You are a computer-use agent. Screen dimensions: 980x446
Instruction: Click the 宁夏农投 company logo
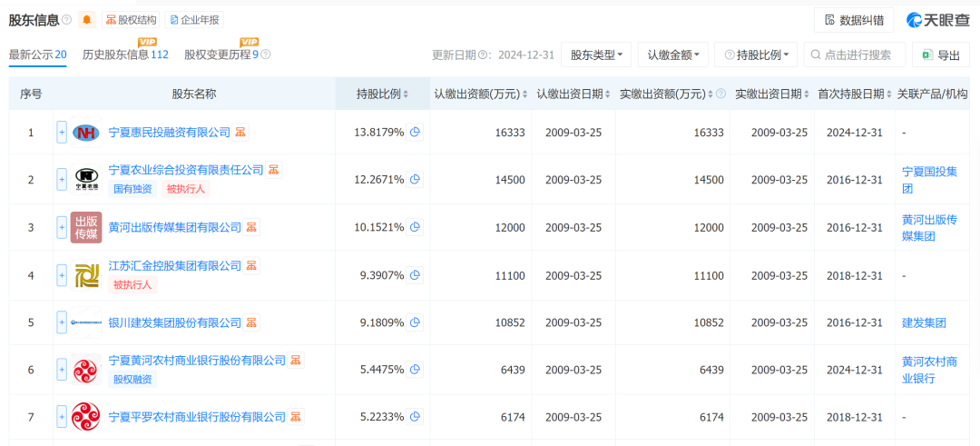click(86, 179)
